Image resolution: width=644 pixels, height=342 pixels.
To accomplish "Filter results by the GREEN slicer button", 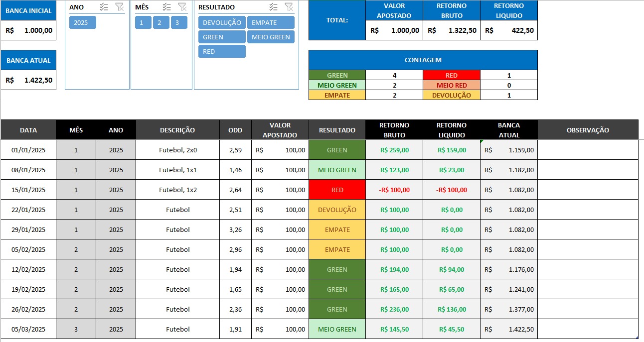I will point(222,37).
